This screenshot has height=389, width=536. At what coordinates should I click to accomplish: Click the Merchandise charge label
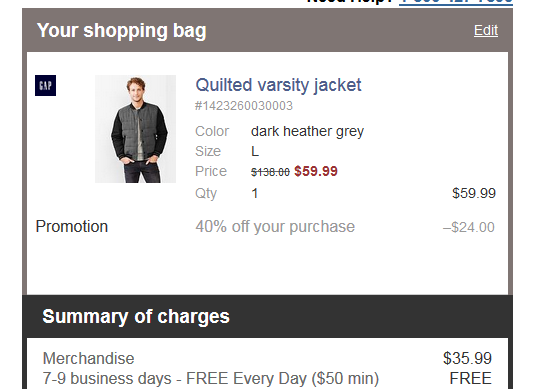click(x=89, y=359)
